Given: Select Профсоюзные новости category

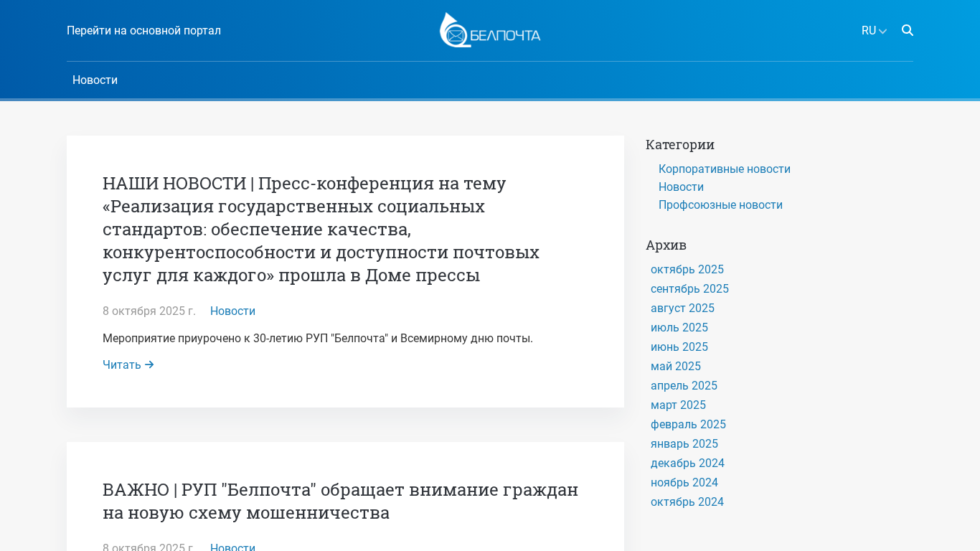Looking at the screenshot, I should (x=720, y=204).
